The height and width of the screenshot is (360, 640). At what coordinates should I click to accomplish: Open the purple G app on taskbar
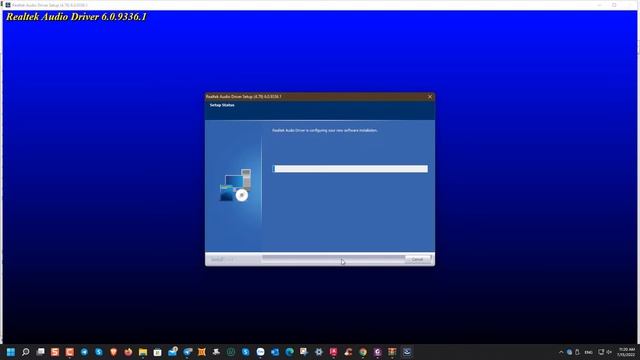[x=378, y=352]
